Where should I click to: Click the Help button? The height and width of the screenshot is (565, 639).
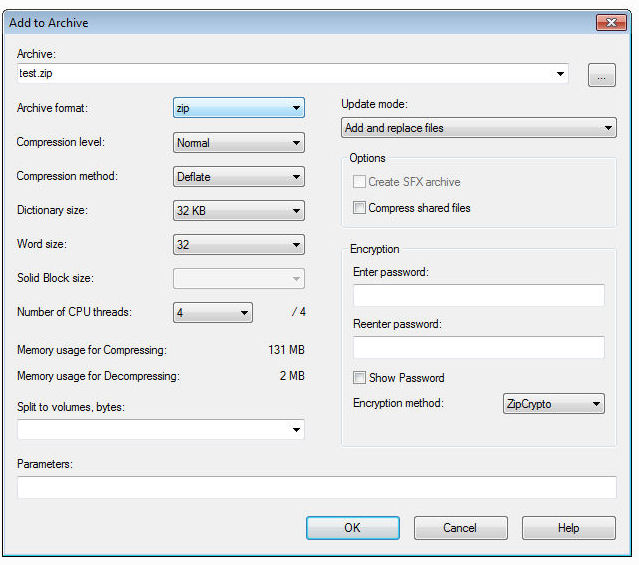click(x=568, y=528)
